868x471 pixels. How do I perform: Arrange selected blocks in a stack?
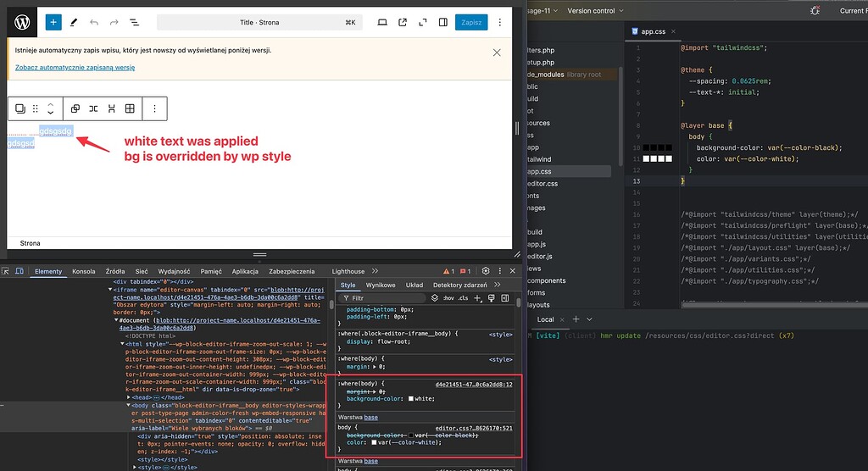point(111,108)
